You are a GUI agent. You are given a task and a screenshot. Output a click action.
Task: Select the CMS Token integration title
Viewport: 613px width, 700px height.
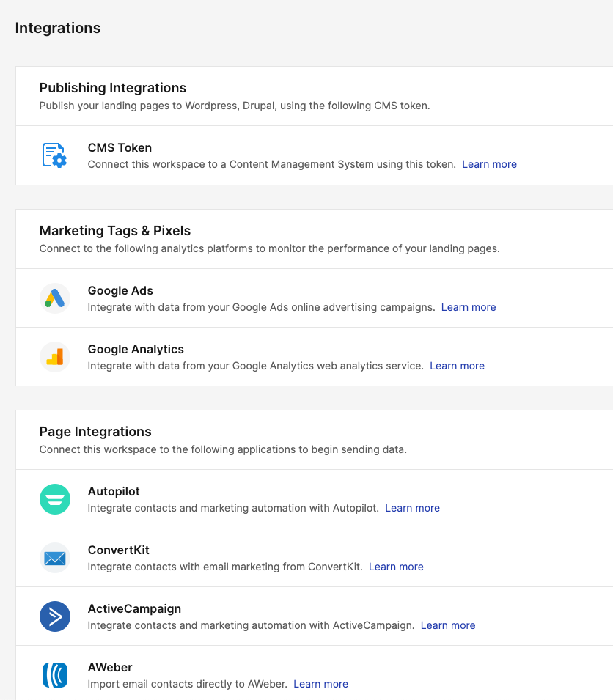tap(120, 147)
